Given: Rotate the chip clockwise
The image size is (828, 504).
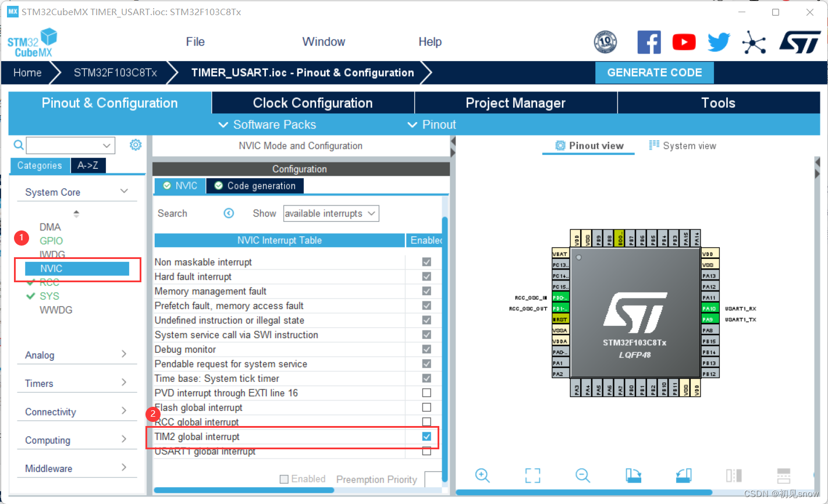Looking at the screenshot, I should (x=633, y=475).
